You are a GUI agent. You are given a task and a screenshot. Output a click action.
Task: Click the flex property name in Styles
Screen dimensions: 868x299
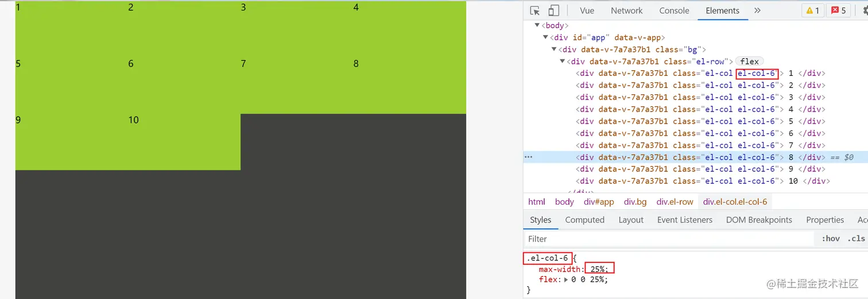(548, 279)
